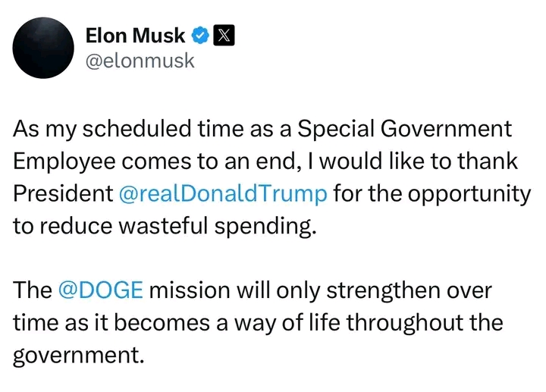The image size is (546, 392).
Task: Open the @elonmusk handle
Action: point(140,61)
